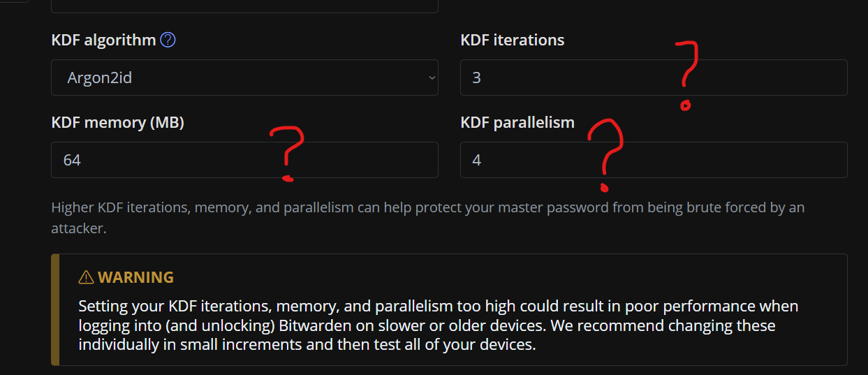The image size is (868, 375).
Task: Select the Argon2id value text
Action: point(99,78)
